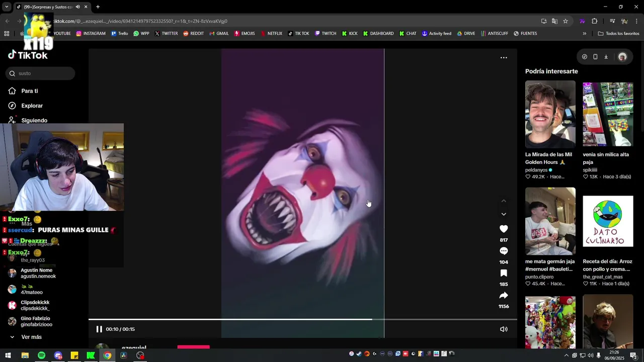Open the Activity feed bookmark
644x362 pixels.
pyautogui.click(x=437, y=34)
